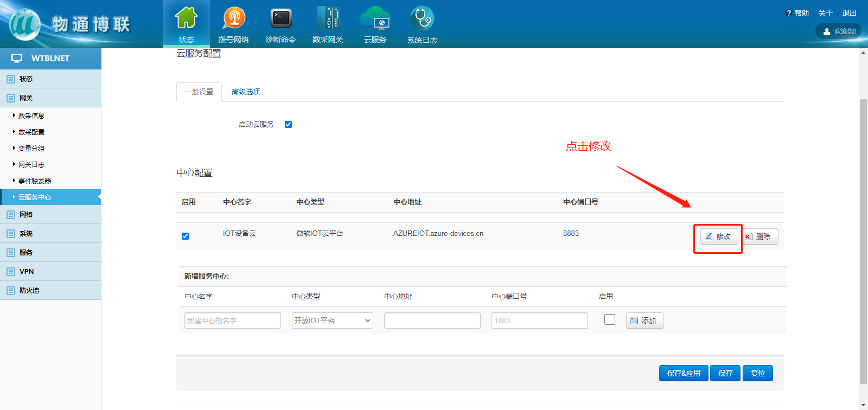Click the scrollbar down arrow
Screen dimensions: 868x410
click(863, 405)
